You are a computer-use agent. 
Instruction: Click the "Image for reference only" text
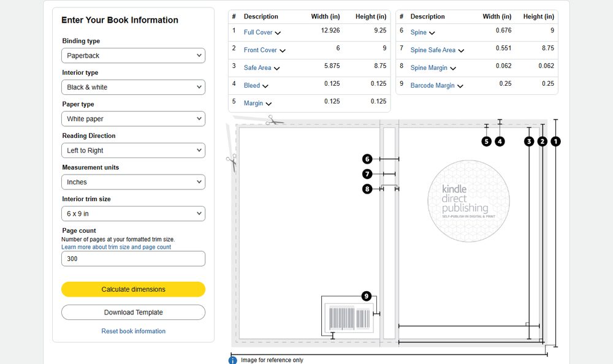[x=272, y=360]
